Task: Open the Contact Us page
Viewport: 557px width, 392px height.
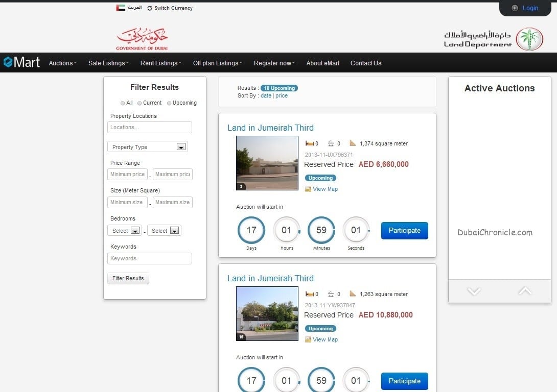Action: coord(366,63)
